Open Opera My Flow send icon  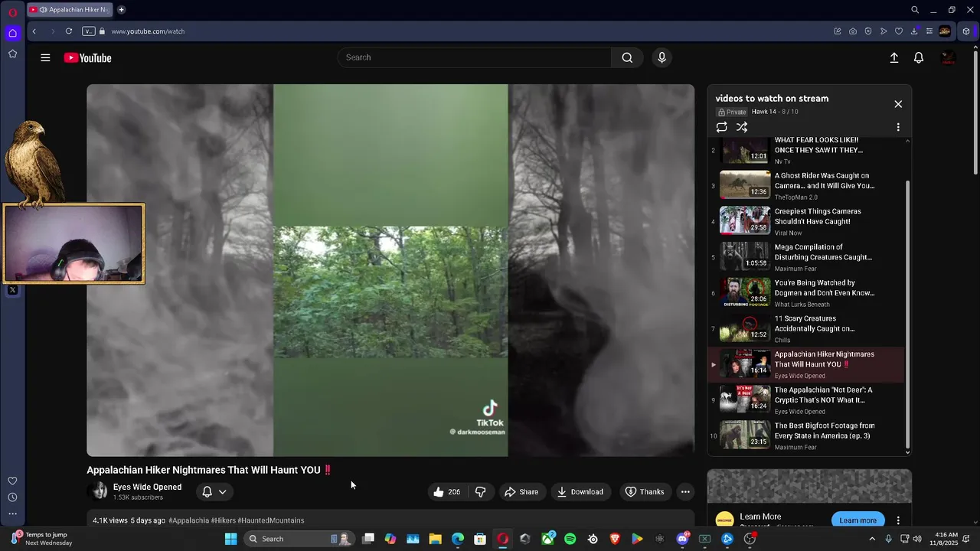884,31
